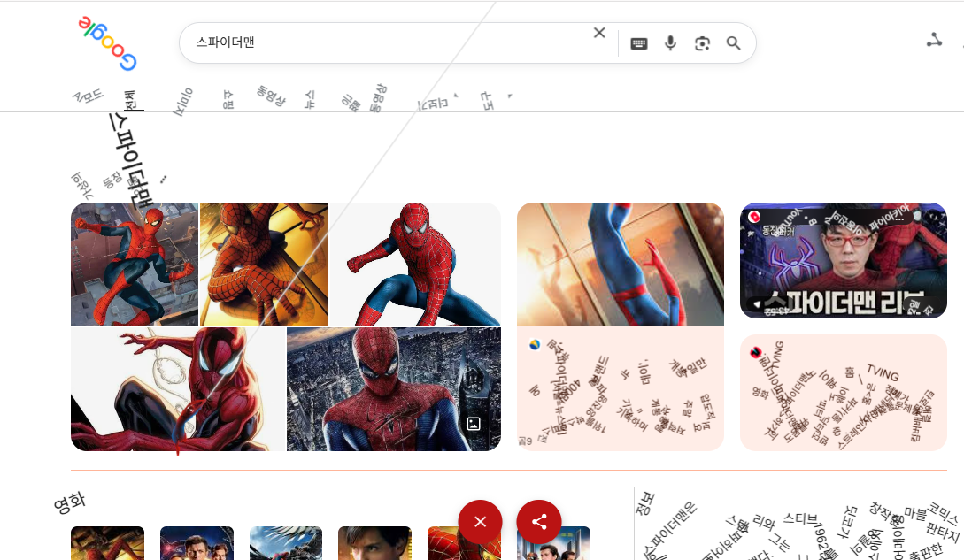
Task: Click the red round share button
Action: pyautogui.click(x=539, y=522)
